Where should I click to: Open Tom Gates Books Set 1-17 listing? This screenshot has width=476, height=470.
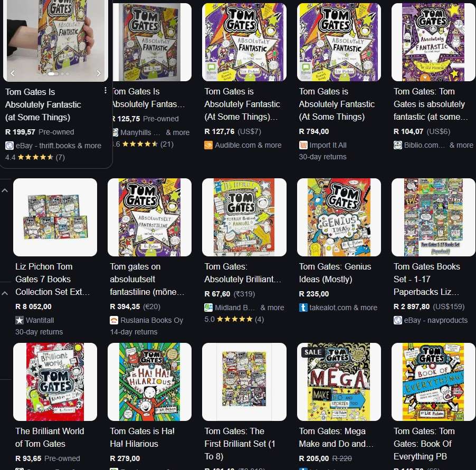click(x=426, y=279)
